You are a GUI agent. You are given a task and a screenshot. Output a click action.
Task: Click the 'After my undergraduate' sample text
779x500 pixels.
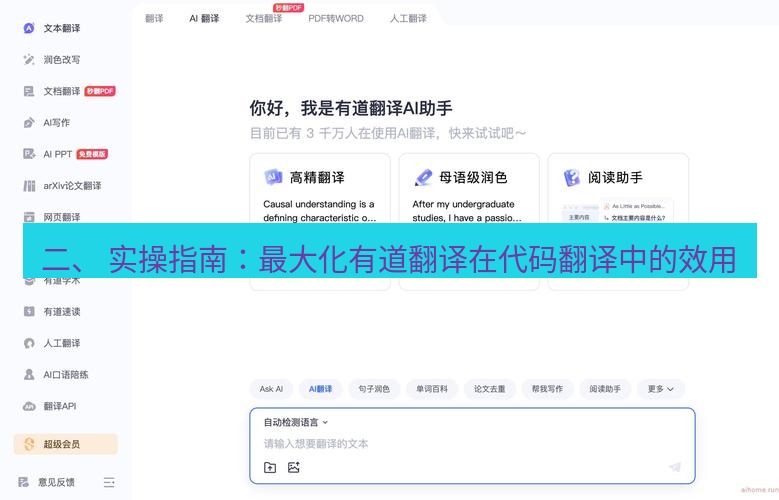(464, 204)
